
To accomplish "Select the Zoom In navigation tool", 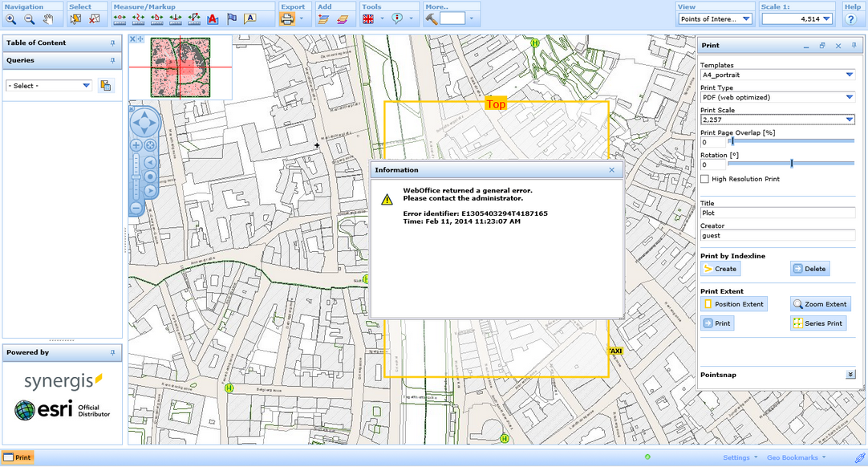I will 11,18.
